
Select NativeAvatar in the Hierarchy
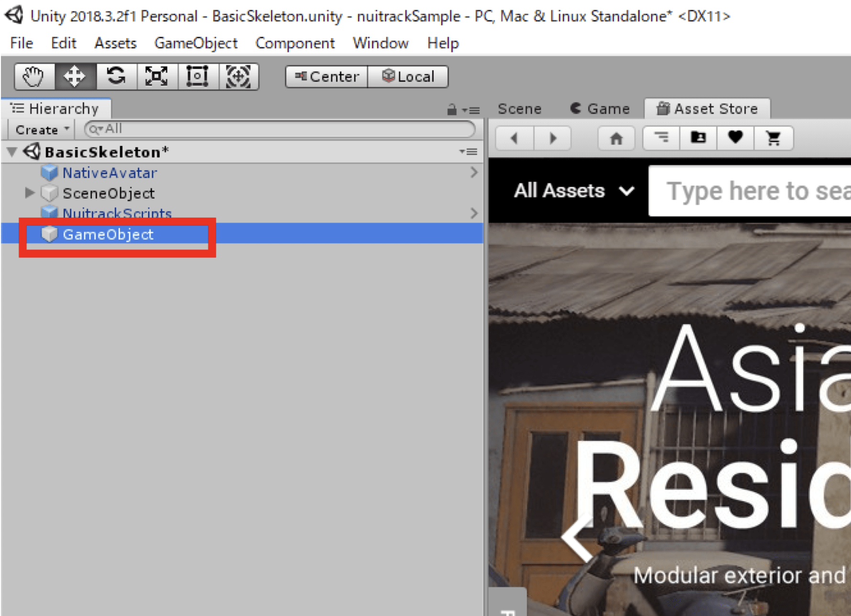[x=110, y=173]
